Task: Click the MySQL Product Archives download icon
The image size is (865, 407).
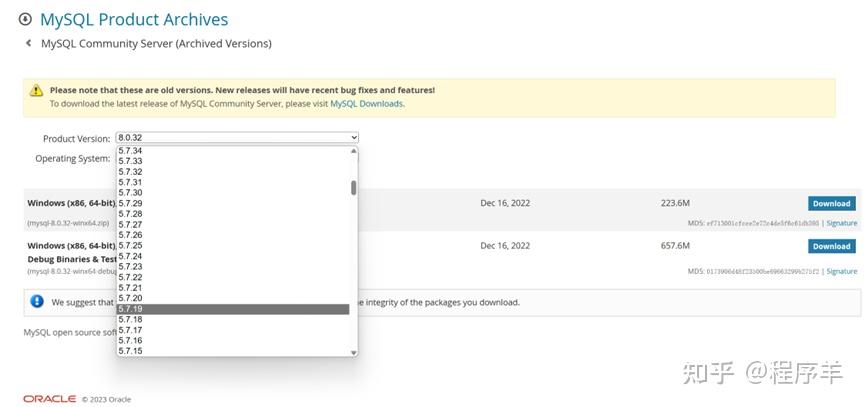Action: pos(25,20)
